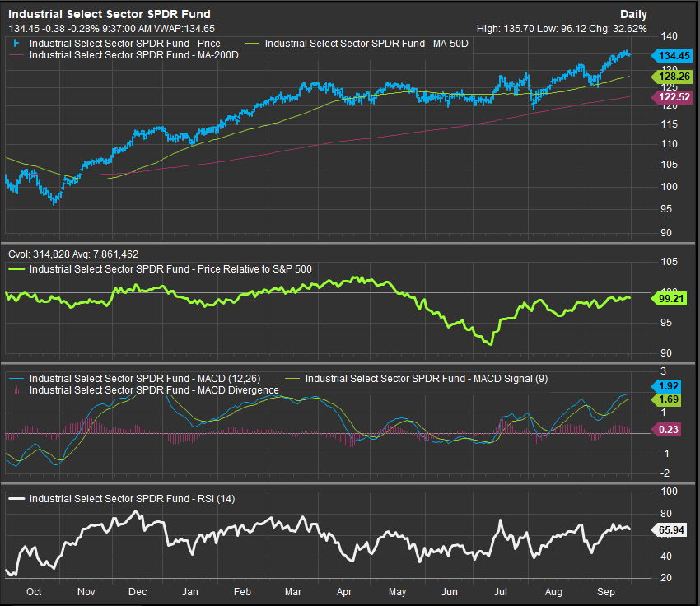Click the 100 RSI axis label
The width and height of the screenshot is (700, 606).
coord(670,492)
